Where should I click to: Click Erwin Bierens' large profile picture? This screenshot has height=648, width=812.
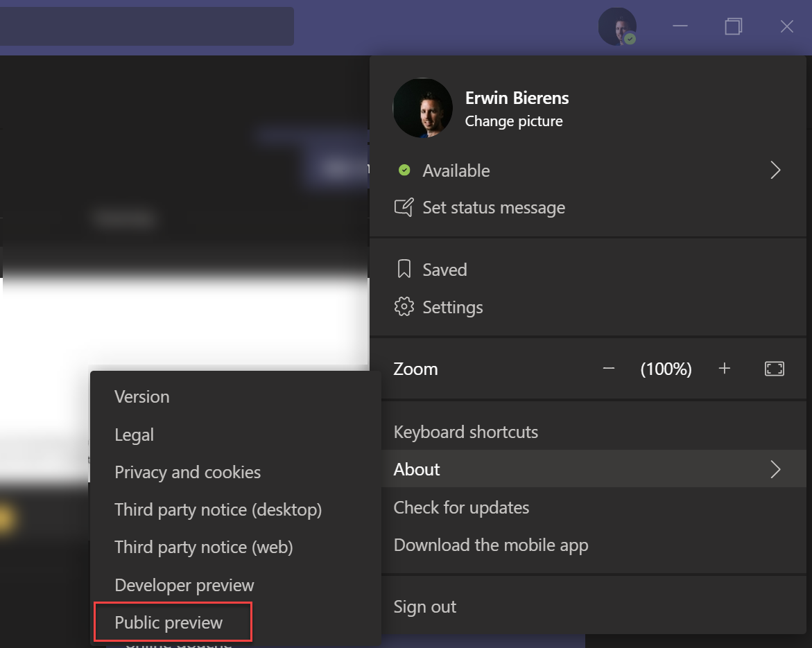pyautogui.click(x=422, y=107)
